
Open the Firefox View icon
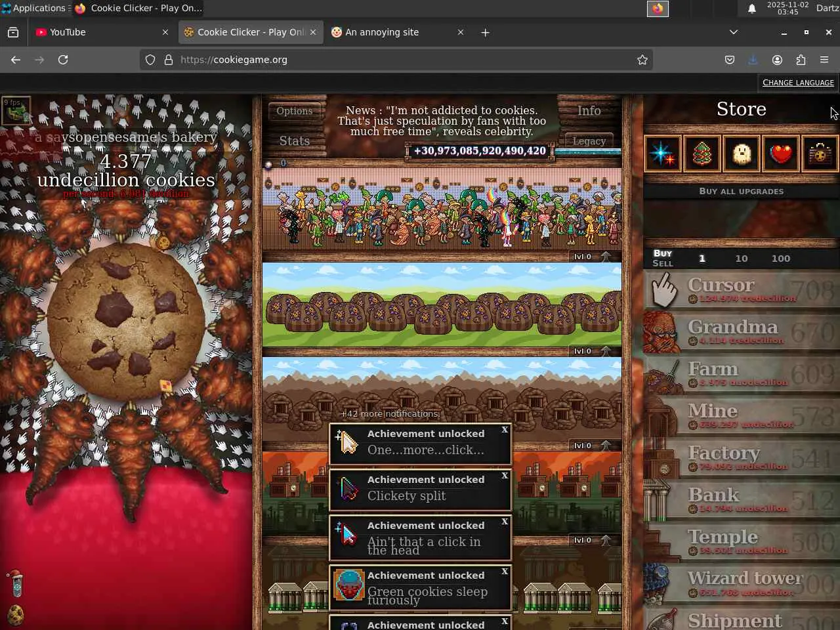[13, 32]
